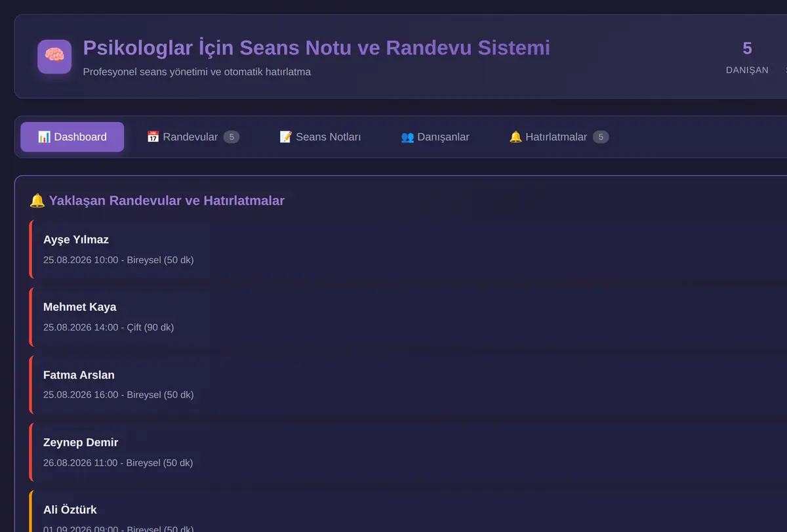Click the people icon on the Danışanlar tab
The image size is (787, 532).
click(407, 137)
